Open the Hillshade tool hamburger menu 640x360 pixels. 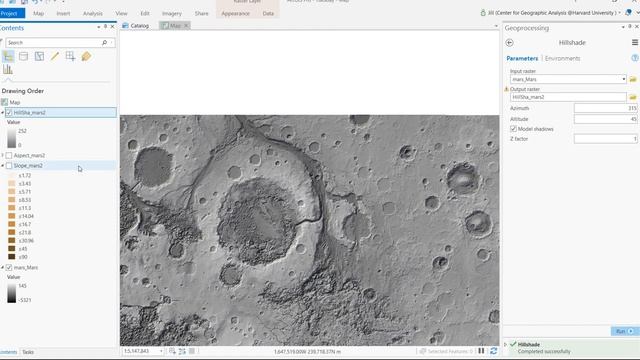coord(635,42)
